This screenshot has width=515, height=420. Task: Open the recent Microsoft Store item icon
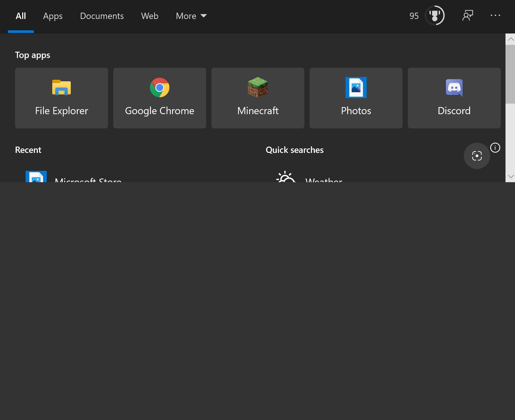(36, 176)
